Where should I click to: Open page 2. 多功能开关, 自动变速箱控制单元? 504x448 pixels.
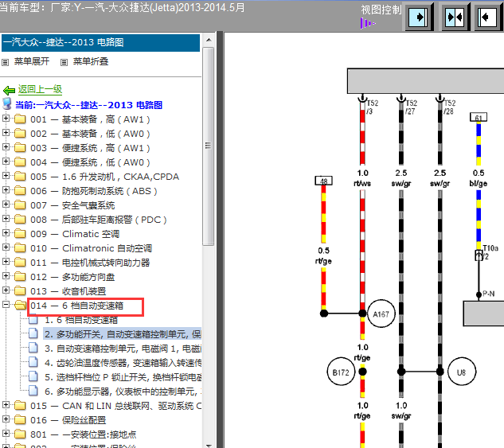pyautogui.click(x=123, y=334)
